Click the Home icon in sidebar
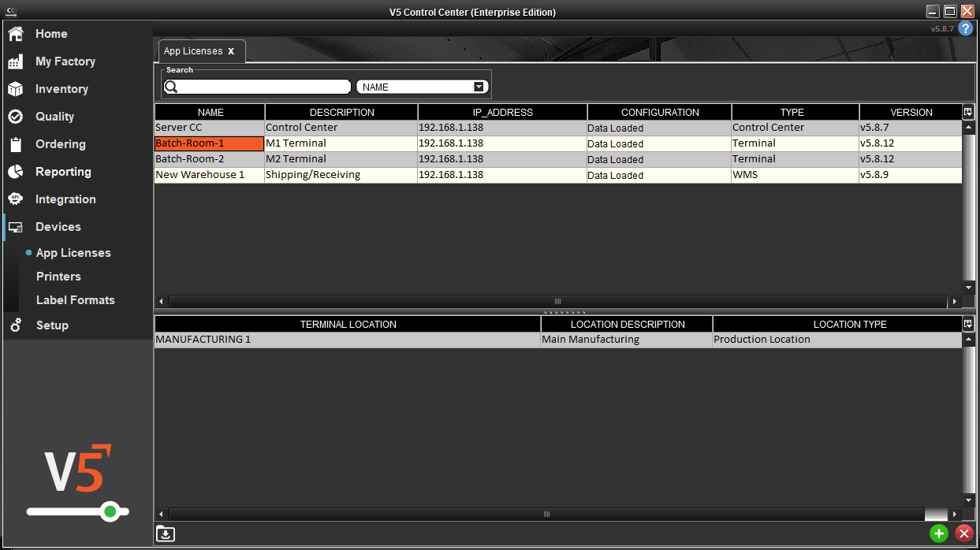This screenshot has width=980, height=550. (x=15, y=34)
